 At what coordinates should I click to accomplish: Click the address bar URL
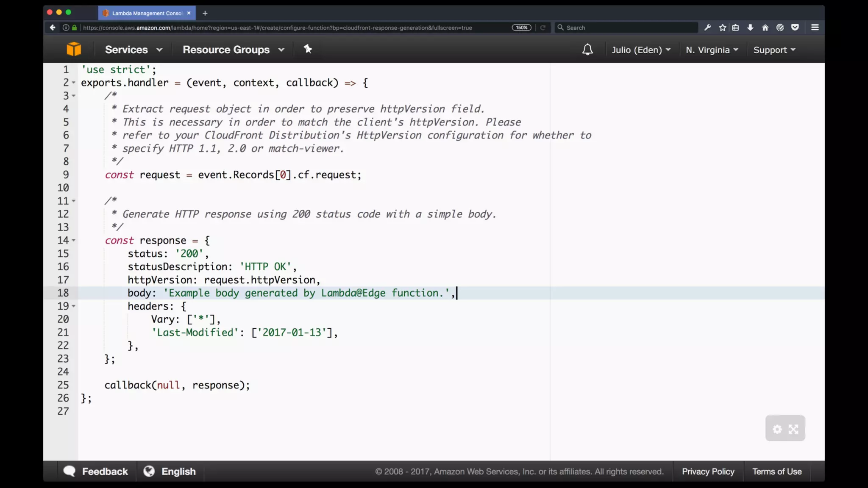[278, 28]
